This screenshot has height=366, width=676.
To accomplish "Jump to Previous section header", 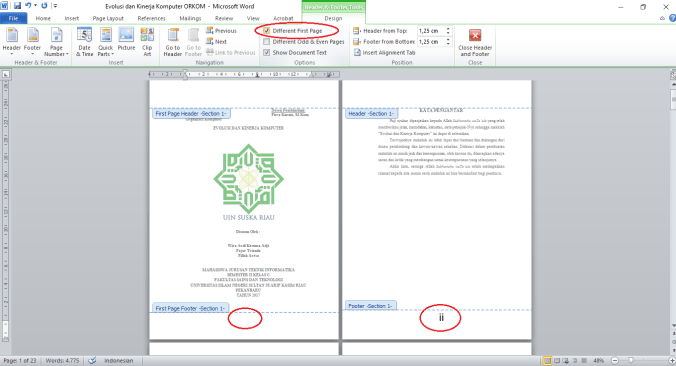I will tap(221, 31).
